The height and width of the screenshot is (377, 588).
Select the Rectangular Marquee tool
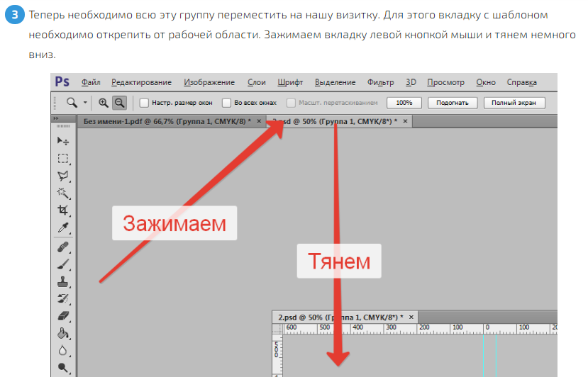coord(63,159)
